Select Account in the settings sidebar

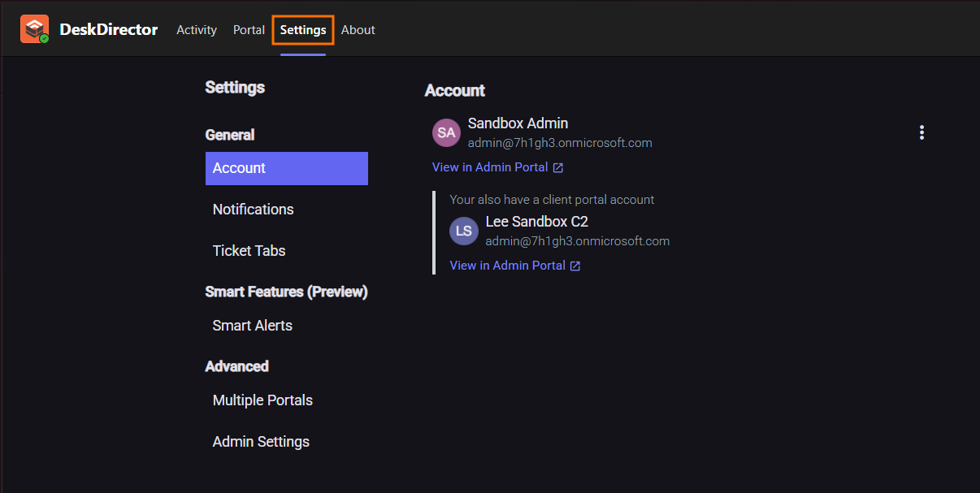click(286, 168)
